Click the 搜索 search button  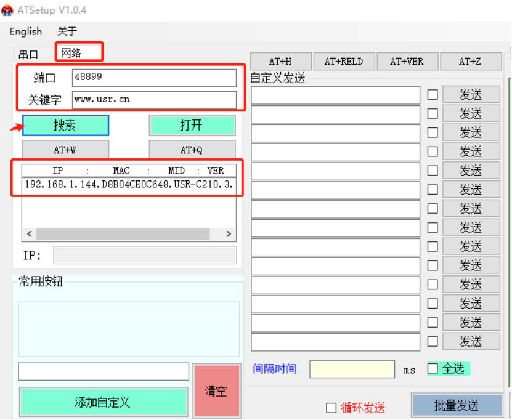65,126
